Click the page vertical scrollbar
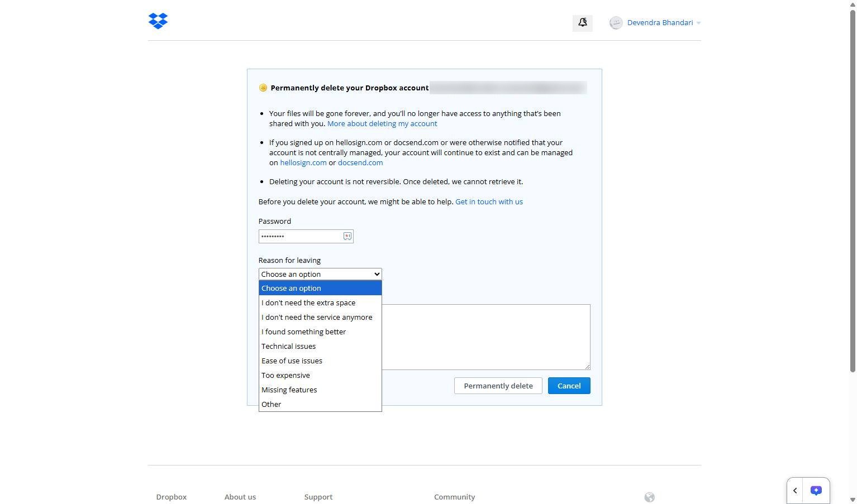Image resolution: width=857 pixels, height=504 pixels. 853,190
